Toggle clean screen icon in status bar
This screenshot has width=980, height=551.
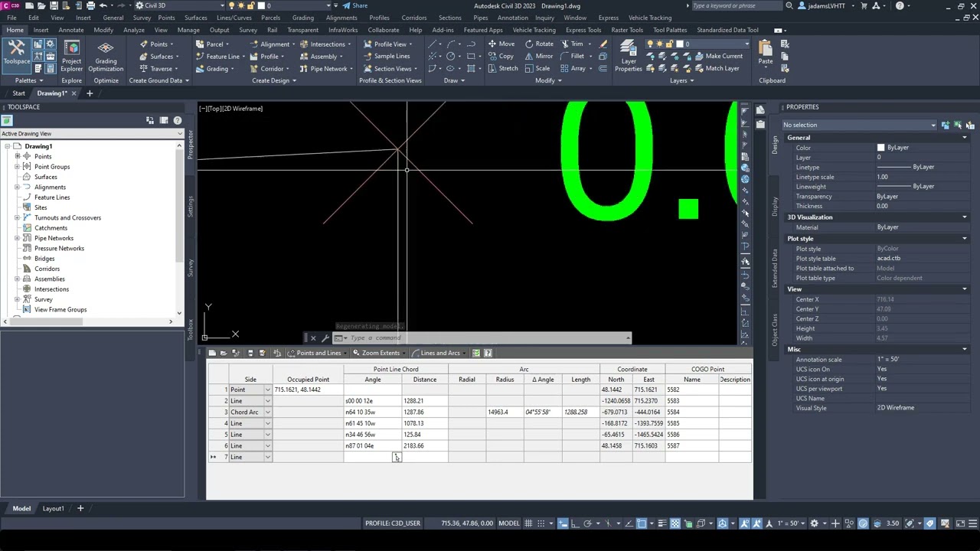pyautogui.click(x=962, y=523)
